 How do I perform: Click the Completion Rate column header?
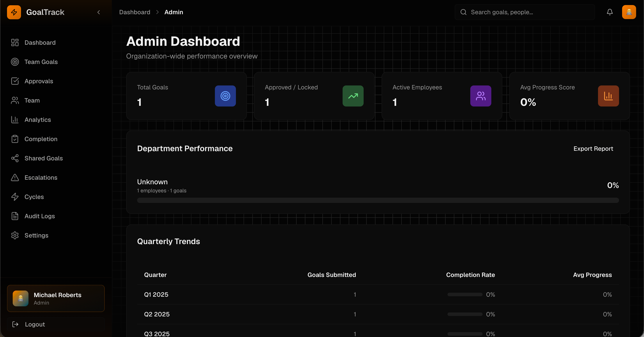click(x=470, y=275)
